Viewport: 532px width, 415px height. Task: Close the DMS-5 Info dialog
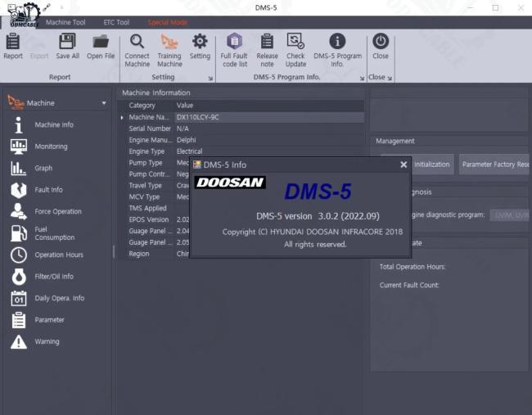click(x=403, y=165)
